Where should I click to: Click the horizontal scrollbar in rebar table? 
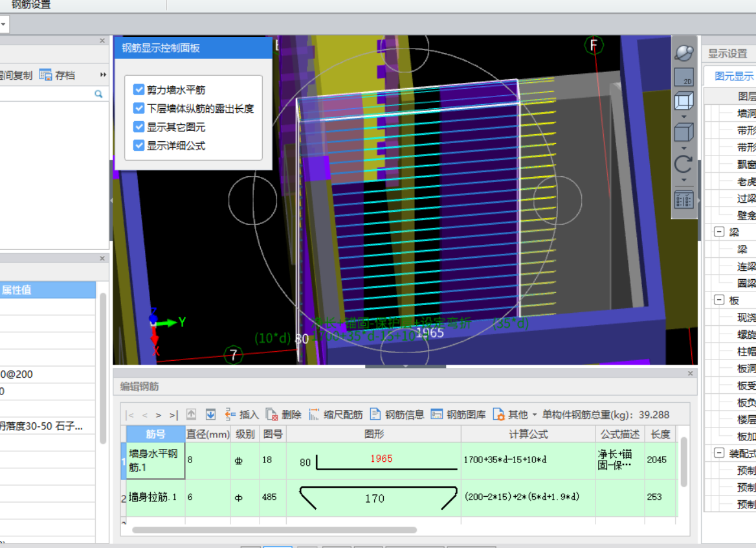(274, 530)
